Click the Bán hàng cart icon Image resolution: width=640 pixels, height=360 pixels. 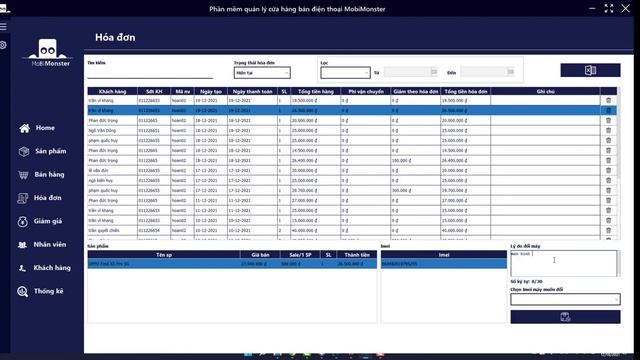coord(23,175)
